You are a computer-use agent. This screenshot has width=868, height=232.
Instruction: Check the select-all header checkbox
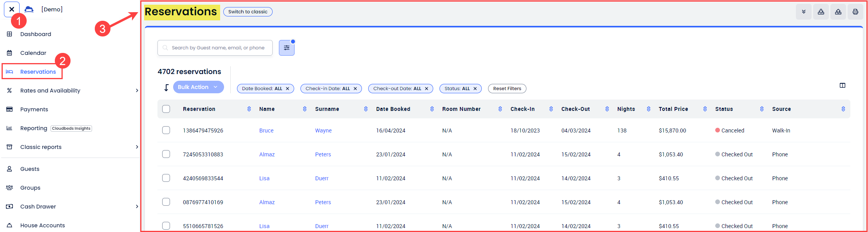pos(166,109)
